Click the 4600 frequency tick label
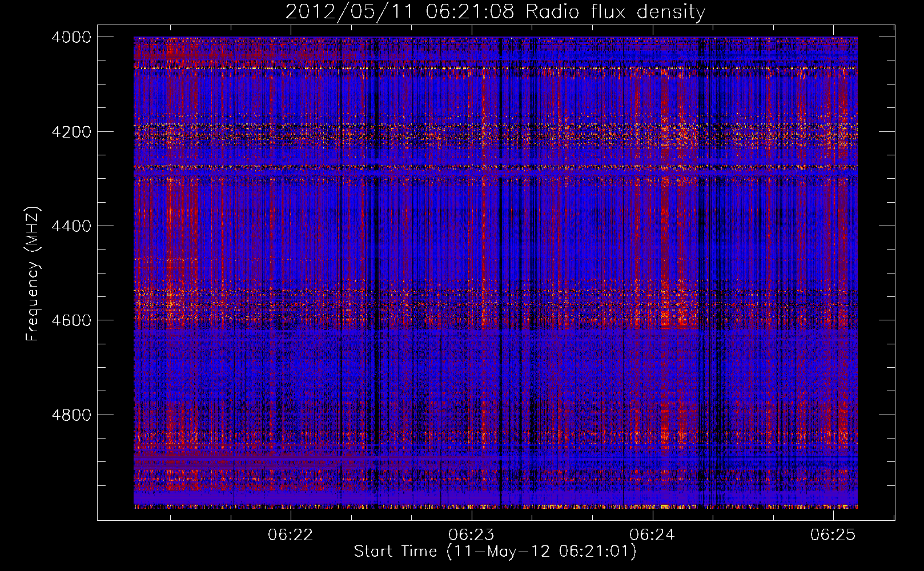Image resolution: width=924 pixels, height=571 pixels. tap(71, 320)
